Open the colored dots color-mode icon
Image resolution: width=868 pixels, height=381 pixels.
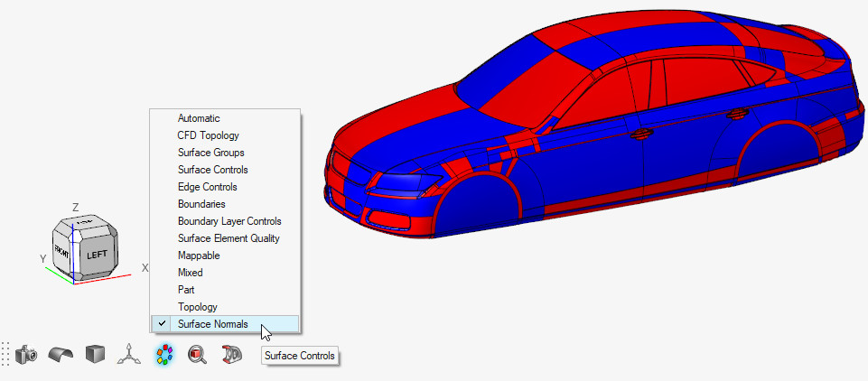(163, 355)
